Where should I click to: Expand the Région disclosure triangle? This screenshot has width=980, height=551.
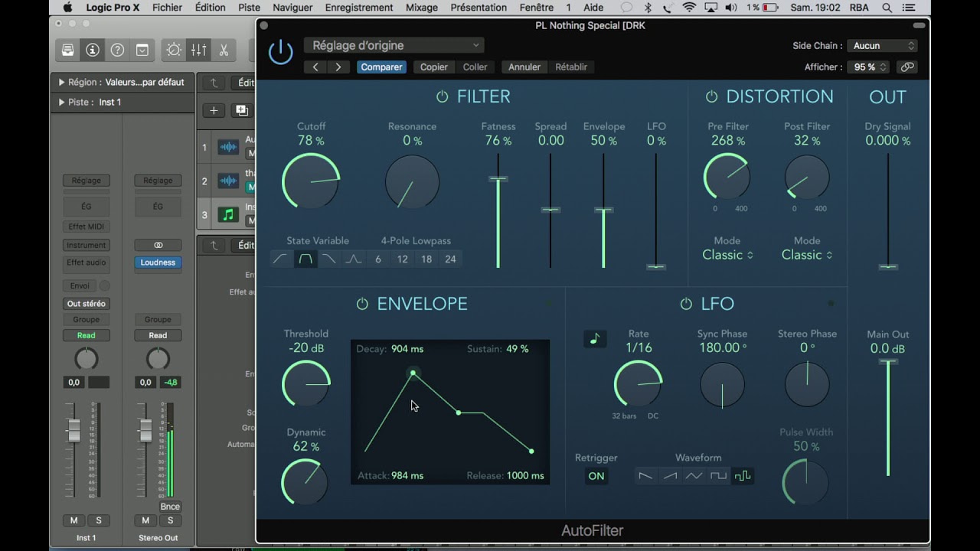pyautogui.click(x=61, y=83)
